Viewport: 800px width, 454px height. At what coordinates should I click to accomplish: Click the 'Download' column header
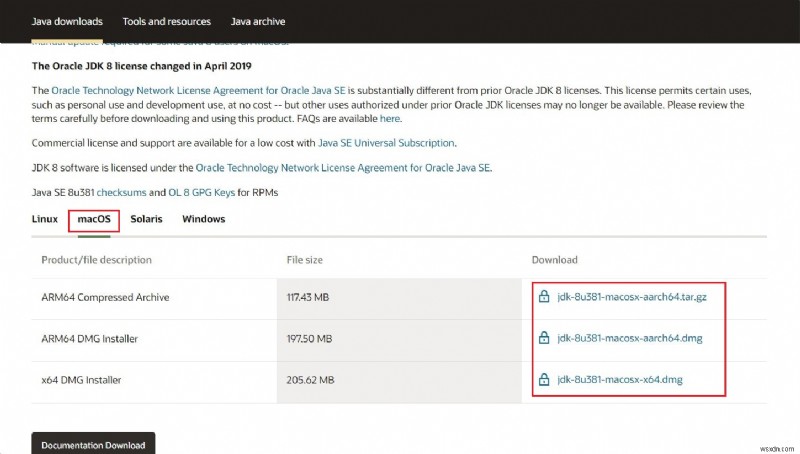(x=555, y=260)
